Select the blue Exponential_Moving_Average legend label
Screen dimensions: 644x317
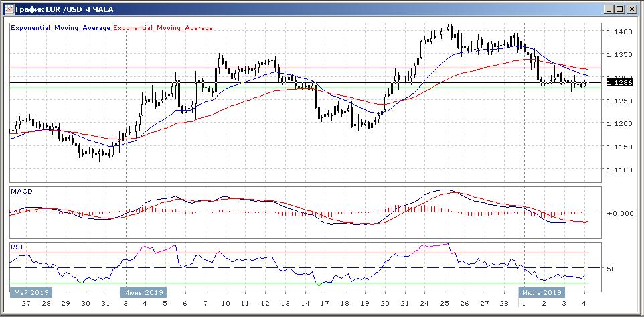coord(61,28)
